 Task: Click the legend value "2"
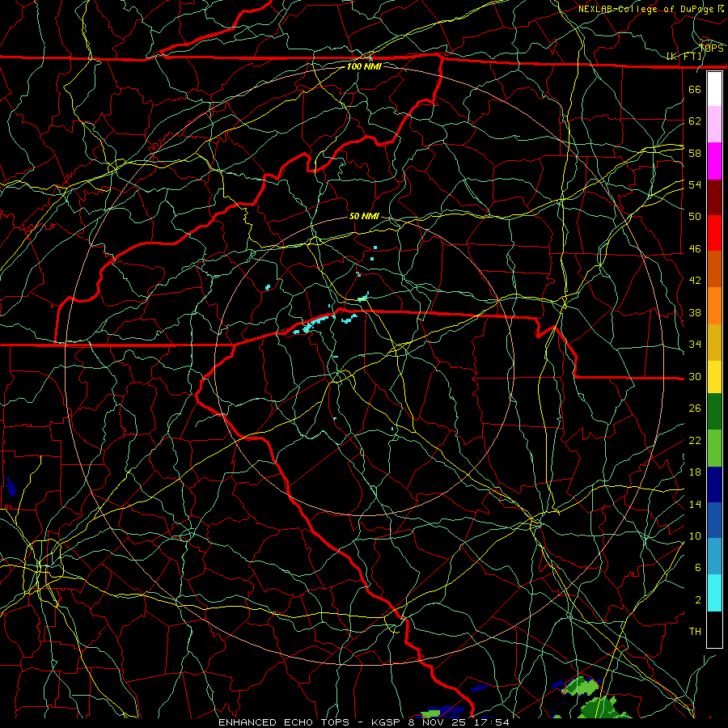click(x=698, y=599)
